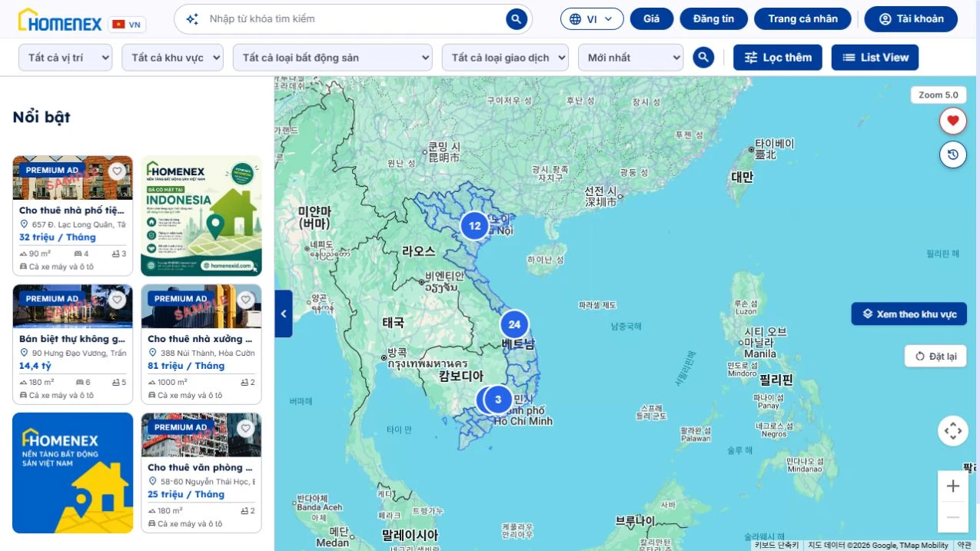Open the "Mới nhất" sort dropdown

coord(630,58)
